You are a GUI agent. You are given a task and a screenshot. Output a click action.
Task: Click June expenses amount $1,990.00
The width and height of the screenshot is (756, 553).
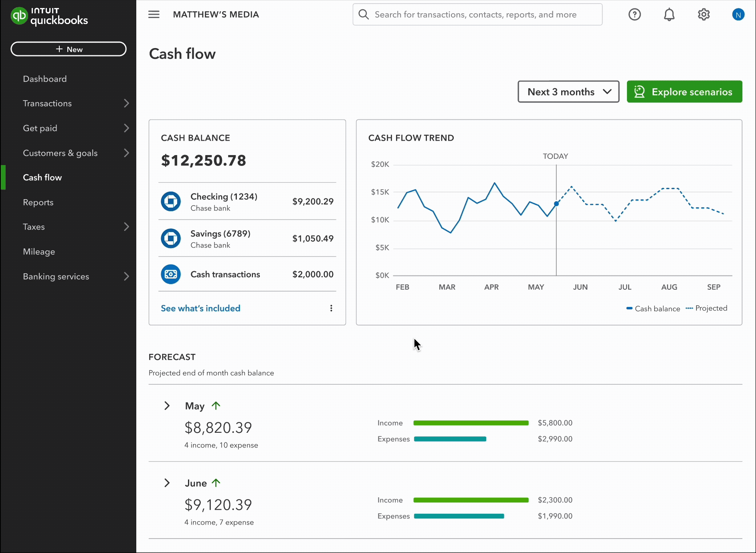[x=555, y=516]
